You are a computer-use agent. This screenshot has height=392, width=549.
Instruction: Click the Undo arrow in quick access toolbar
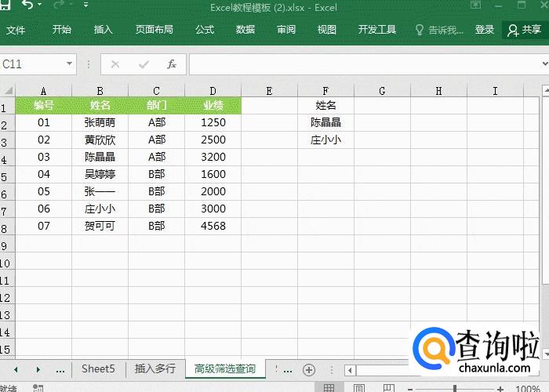pyautogui.click(x=27, y=5)
